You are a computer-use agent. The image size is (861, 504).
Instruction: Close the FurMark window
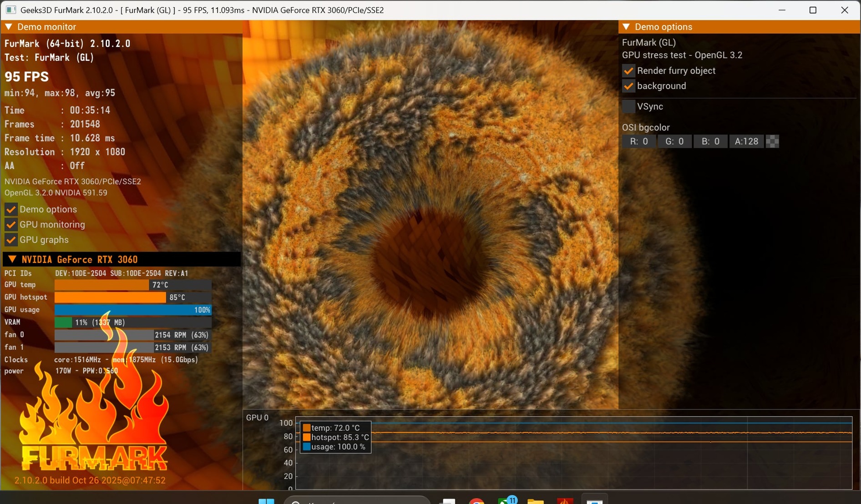click(845, 10)
